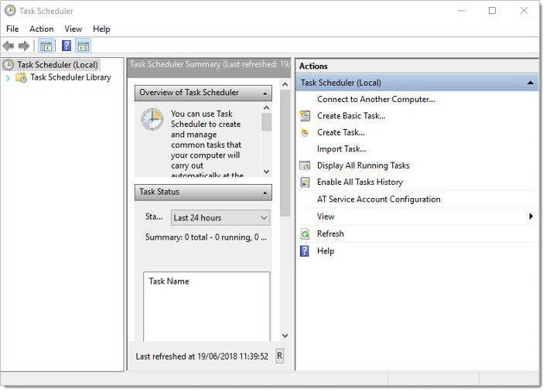Click Connect to Another Computer link
The width and height of the screenshot is (546, 392).
coord(376,99)
